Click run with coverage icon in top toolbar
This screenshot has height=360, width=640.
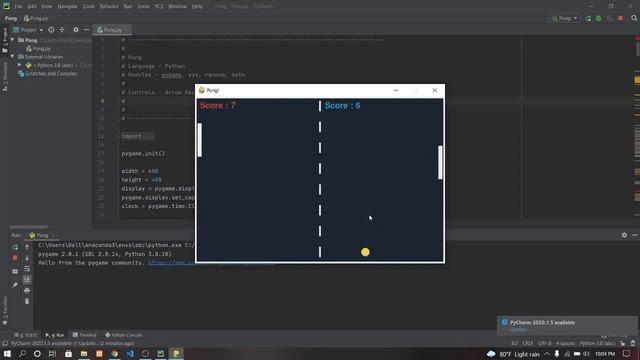pos(609,18)
